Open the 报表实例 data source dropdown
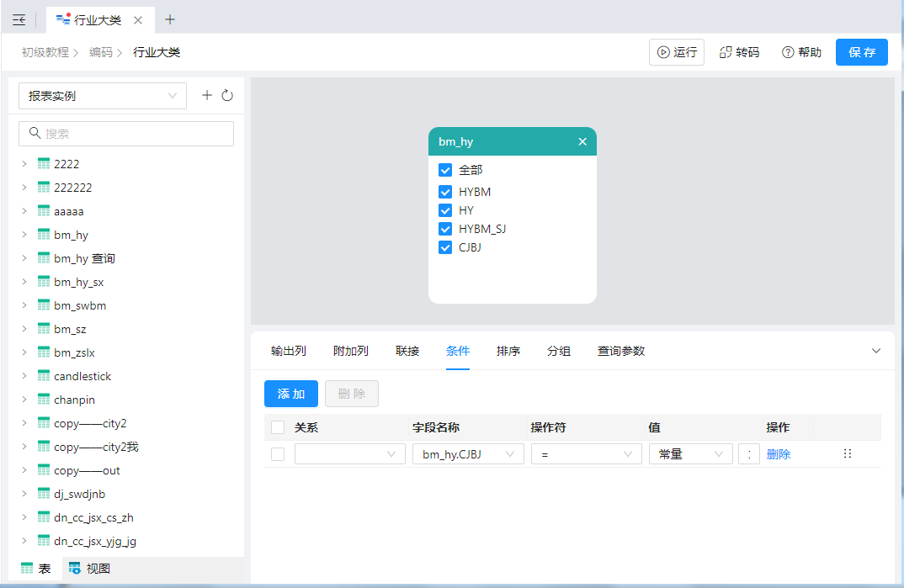This screenshot has width=904, height=588. tap(102, 96)
